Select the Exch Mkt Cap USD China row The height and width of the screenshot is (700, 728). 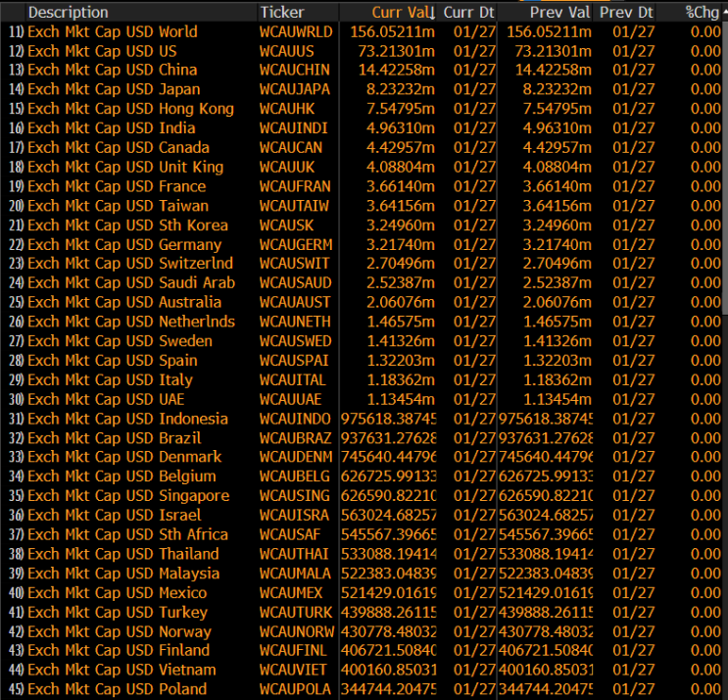(x=112, y=70)
